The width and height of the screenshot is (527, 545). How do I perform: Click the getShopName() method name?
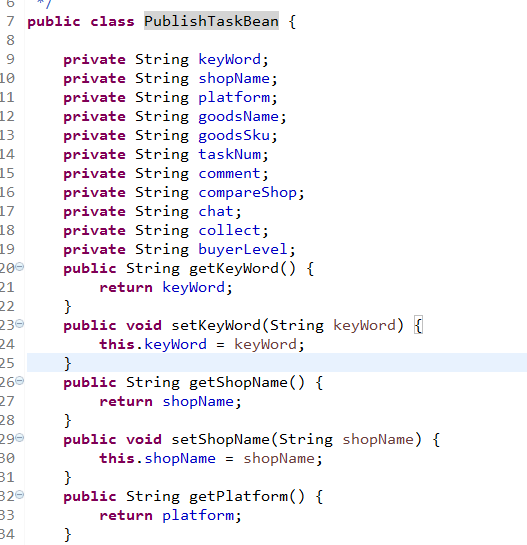(247, 382)
